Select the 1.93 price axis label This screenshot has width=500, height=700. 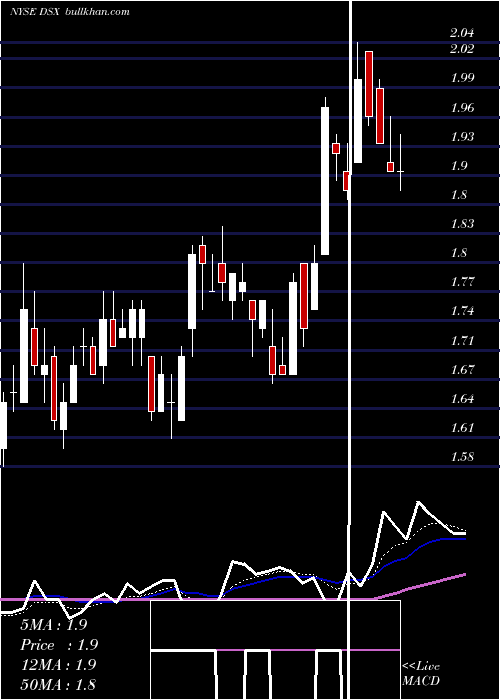462,137
